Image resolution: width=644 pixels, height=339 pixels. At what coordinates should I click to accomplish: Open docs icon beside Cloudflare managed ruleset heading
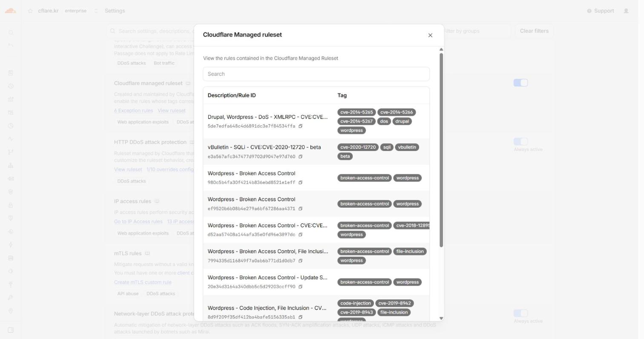(x=188, y=84)
